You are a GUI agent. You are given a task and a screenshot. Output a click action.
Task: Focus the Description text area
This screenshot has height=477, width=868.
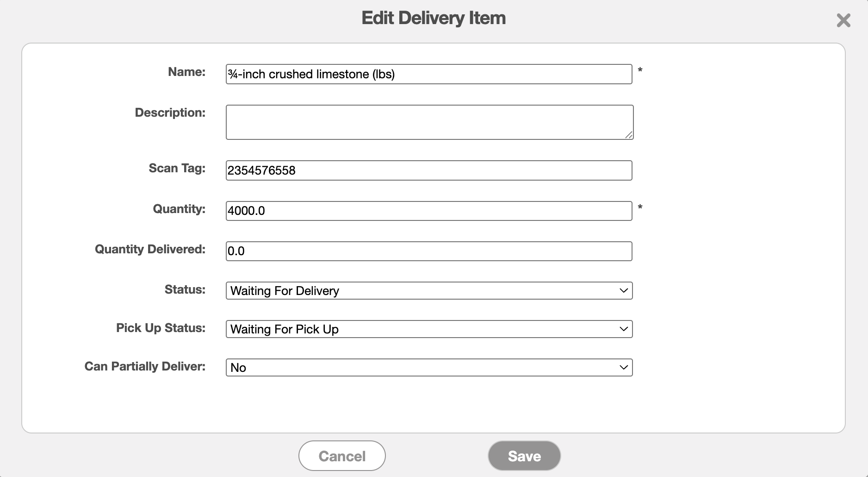click(x=429, y=122)
